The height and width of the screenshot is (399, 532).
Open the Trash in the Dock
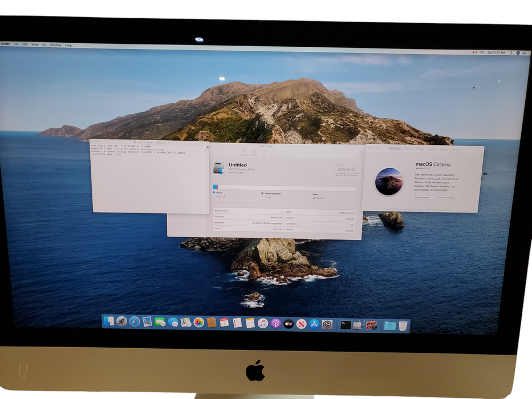403,327
